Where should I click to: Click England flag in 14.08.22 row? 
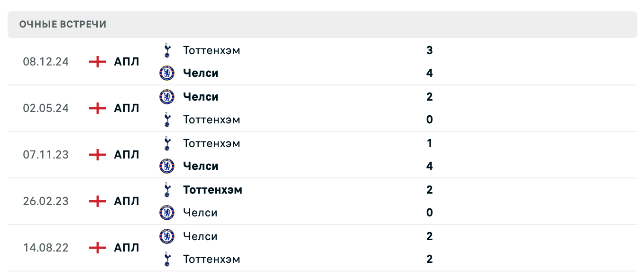point(97,248)
